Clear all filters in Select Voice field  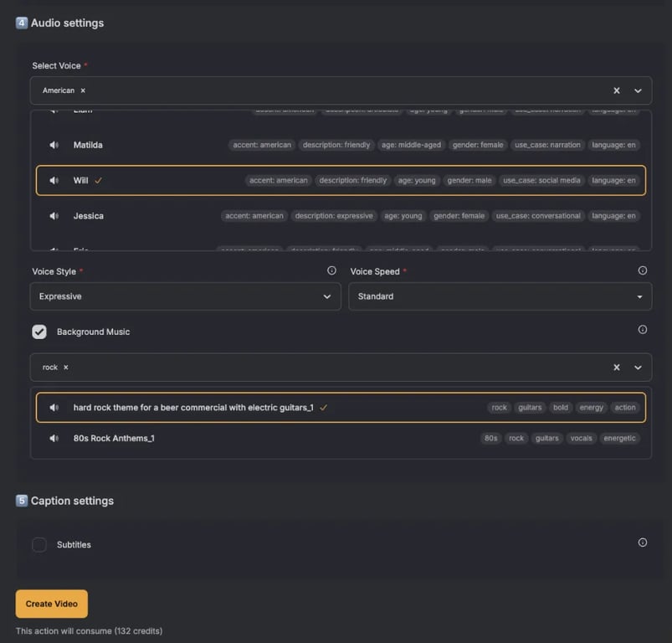tap(617, 90)
